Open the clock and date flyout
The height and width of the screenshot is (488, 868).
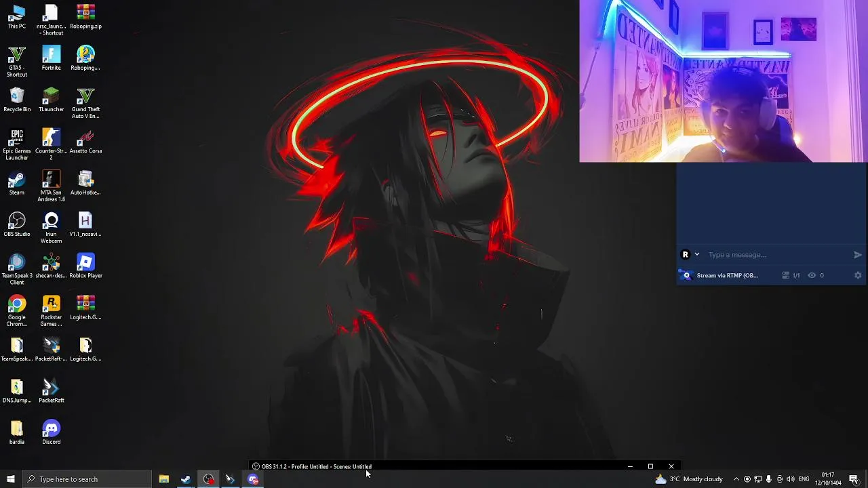(829, 479)
